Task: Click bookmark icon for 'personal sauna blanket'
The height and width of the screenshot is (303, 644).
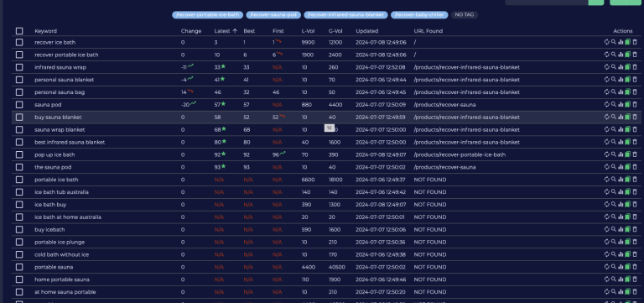Action: [627, 80]
